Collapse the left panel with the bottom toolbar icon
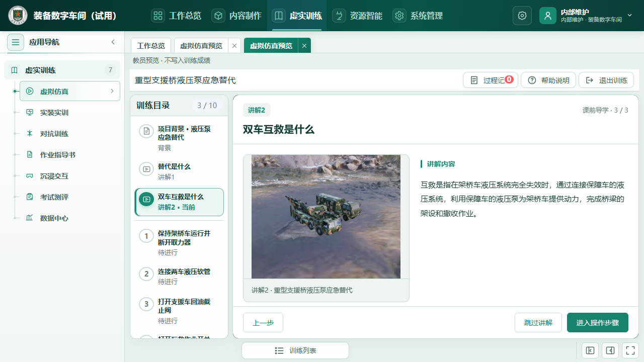This screenshot has height=362, width=644. pyautogui.click(x=590, y=350)
